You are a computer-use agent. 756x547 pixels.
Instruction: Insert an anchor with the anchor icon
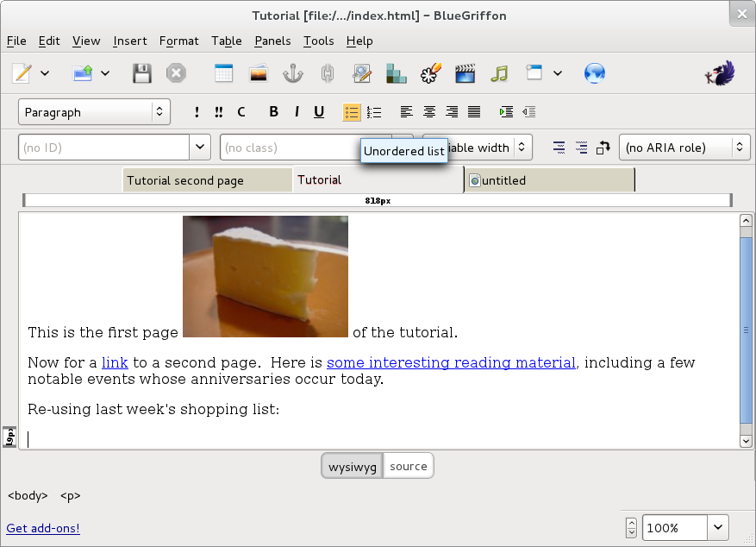click(293, 73)
